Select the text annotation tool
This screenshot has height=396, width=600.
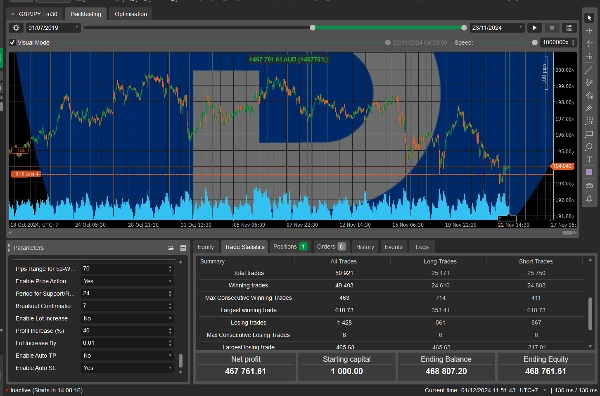pos(589,159)
